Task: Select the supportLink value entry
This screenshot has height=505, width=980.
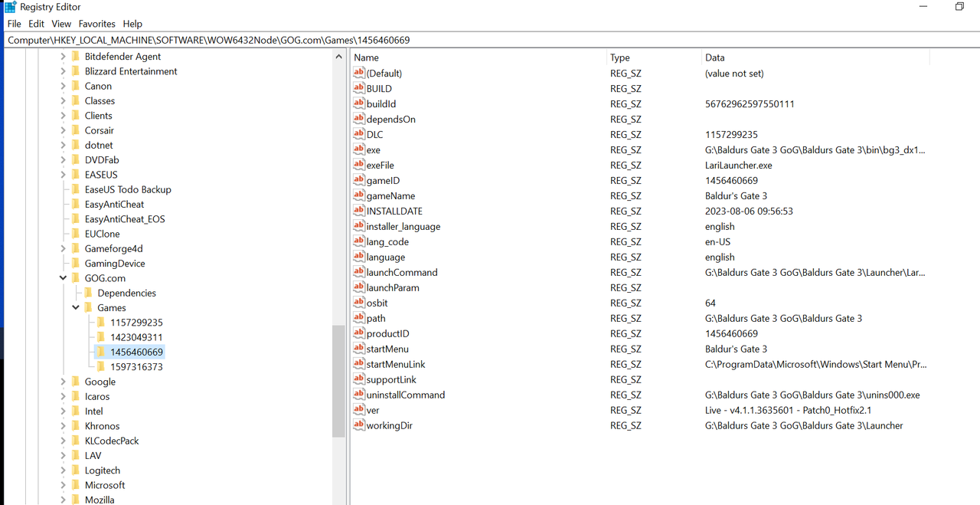Action: point(391,379)
